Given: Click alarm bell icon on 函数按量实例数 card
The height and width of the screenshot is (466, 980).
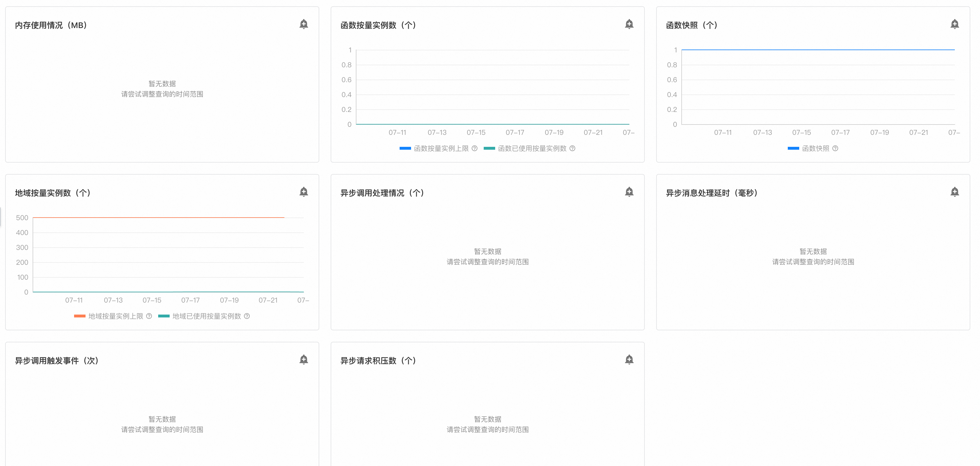Looking at the screenshot, I should [x=629, y=24].
